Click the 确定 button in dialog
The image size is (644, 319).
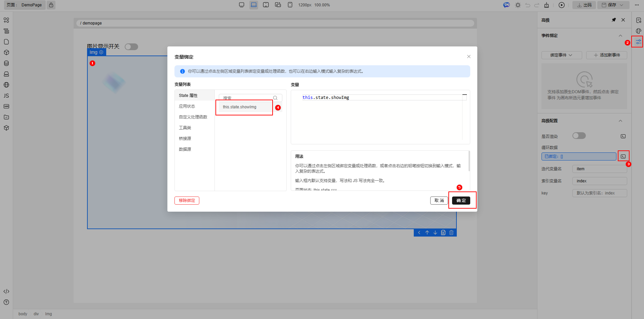coord(461,200)
